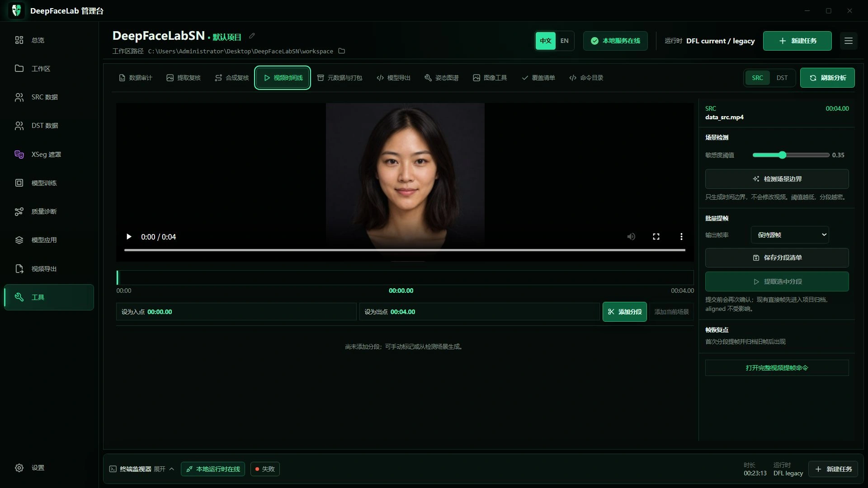
Task: Click 运行时 DFL current / legacy label
Action: (x=710, y=41)
